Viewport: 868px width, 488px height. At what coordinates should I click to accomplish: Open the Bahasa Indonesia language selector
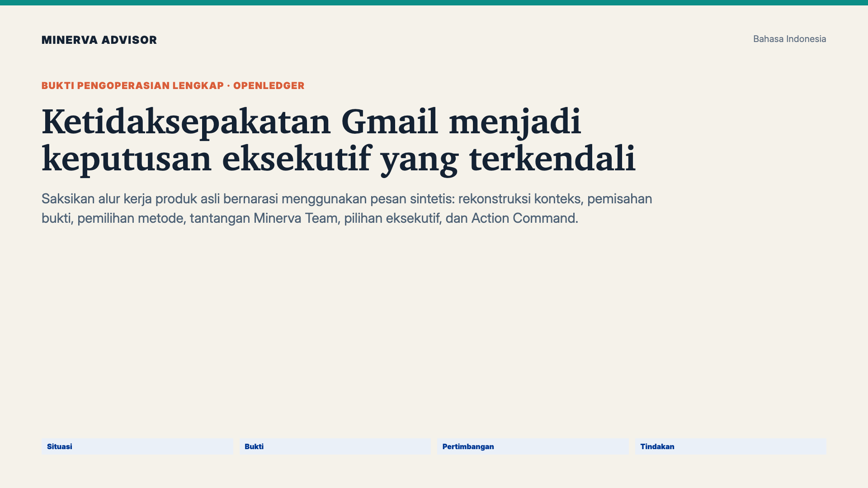click(x=789, y=39)
